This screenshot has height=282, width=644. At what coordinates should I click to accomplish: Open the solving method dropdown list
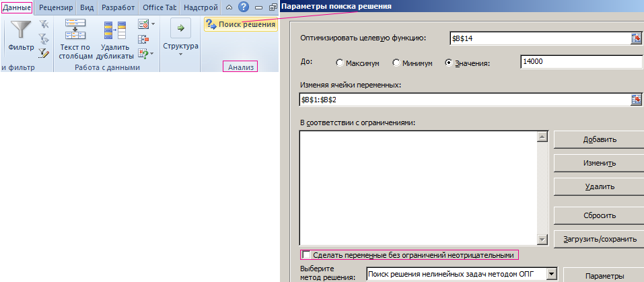pos(552,274)
